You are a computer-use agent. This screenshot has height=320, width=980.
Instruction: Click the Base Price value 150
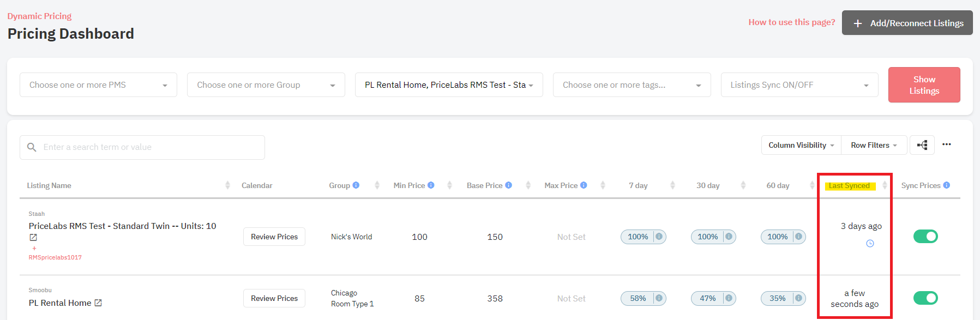click(495, 237)
